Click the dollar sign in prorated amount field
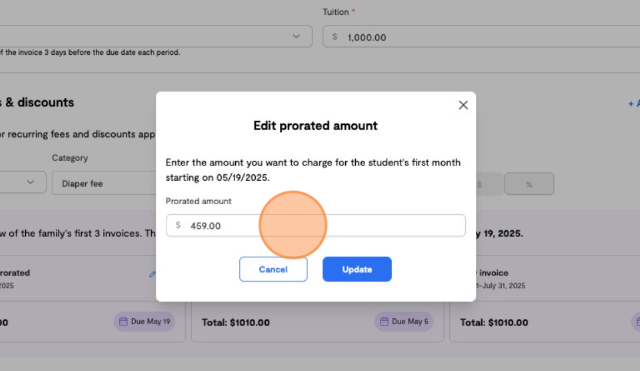This screenshot has height=371, width=640. 178,225
